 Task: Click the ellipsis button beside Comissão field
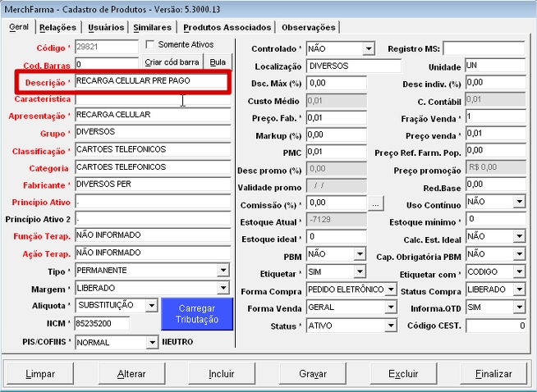point(376,203)
